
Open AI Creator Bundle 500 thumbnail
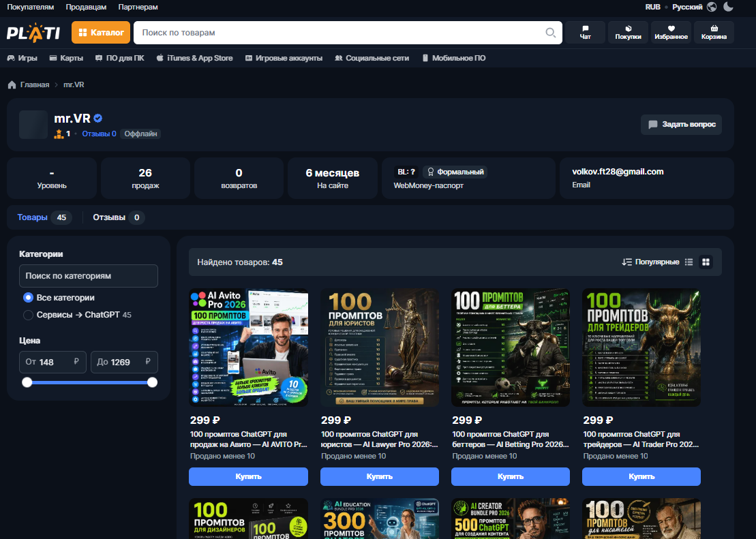point(511,519)
